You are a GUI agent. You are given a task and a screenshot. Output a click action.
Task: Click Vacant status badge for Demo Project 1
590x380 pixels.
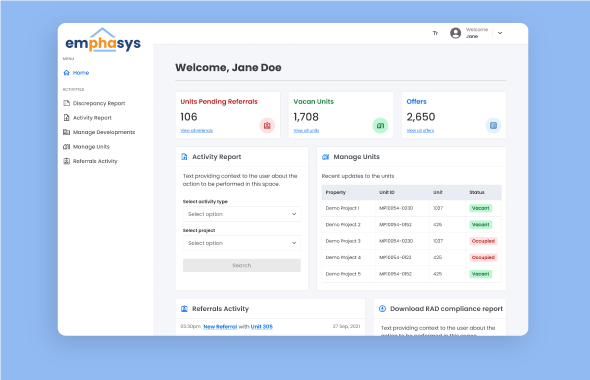tap(481, 208)
